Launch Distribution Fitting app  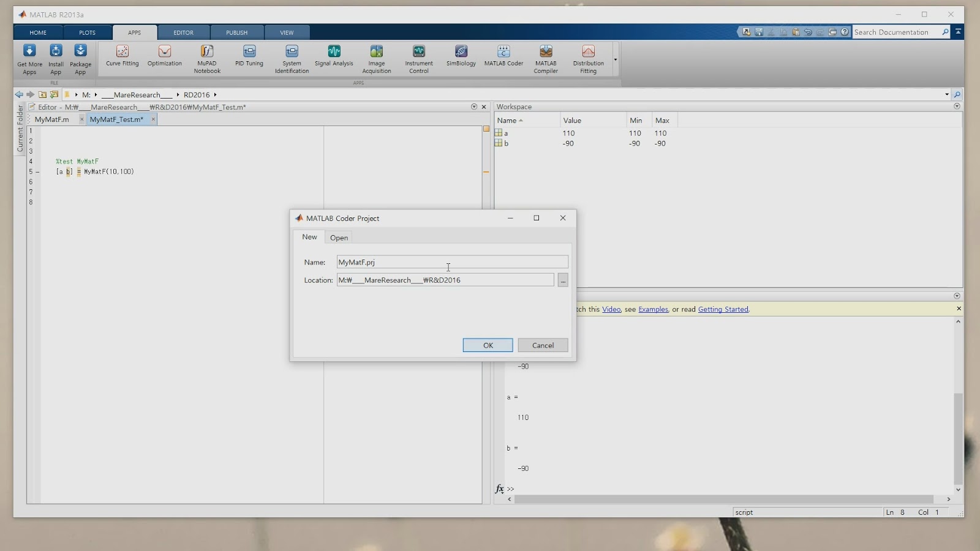tap(588, 59)
